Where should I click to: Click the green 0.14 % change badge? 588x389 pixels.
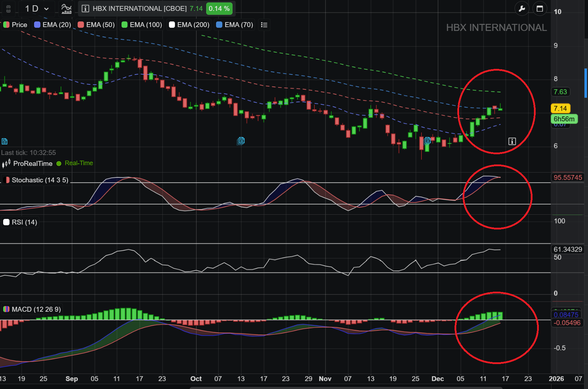click(219, 8)
